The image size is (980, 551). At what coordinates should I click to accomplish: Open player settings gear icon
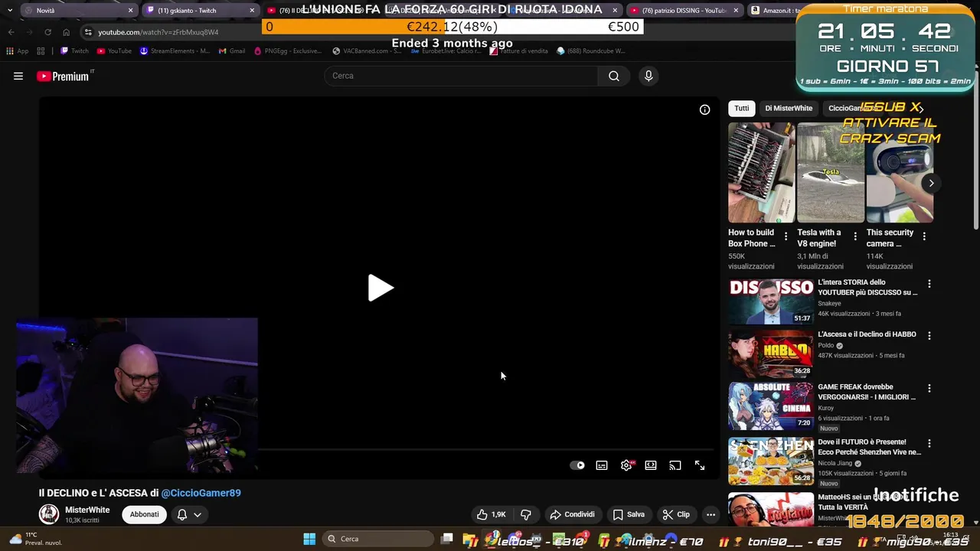pos(626,465)
